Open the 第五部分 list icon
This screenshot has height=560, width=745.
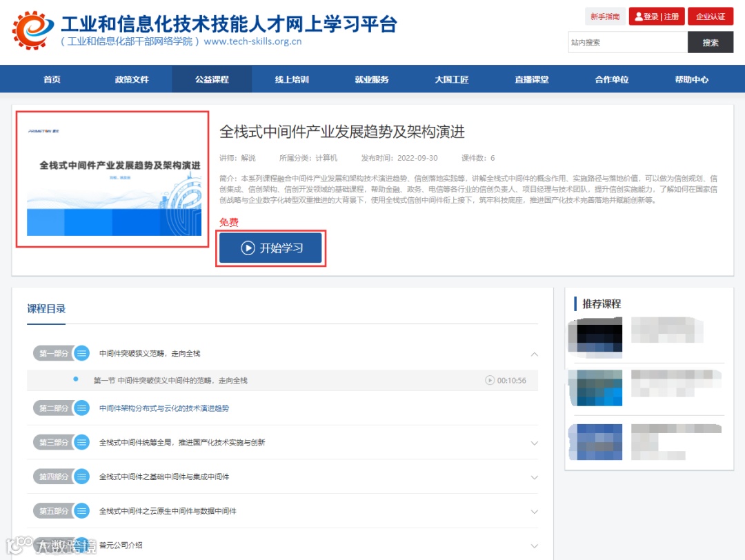tap(81, 511)
